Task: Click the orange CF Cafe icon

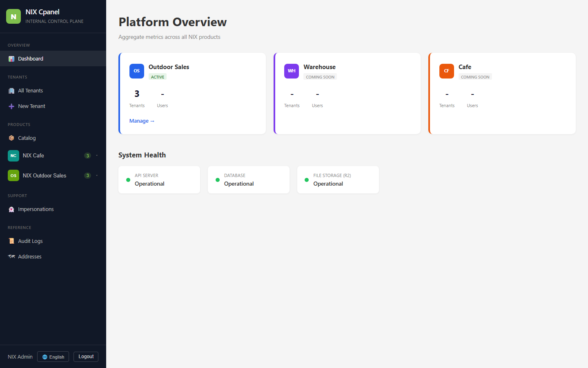Action: click(x=447, y=71)
